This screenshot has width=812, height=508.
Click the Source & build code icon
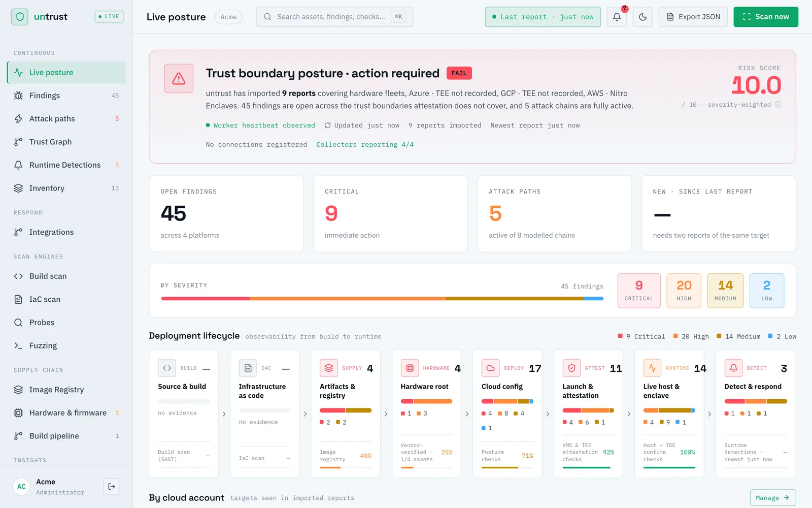coord(167,368)
